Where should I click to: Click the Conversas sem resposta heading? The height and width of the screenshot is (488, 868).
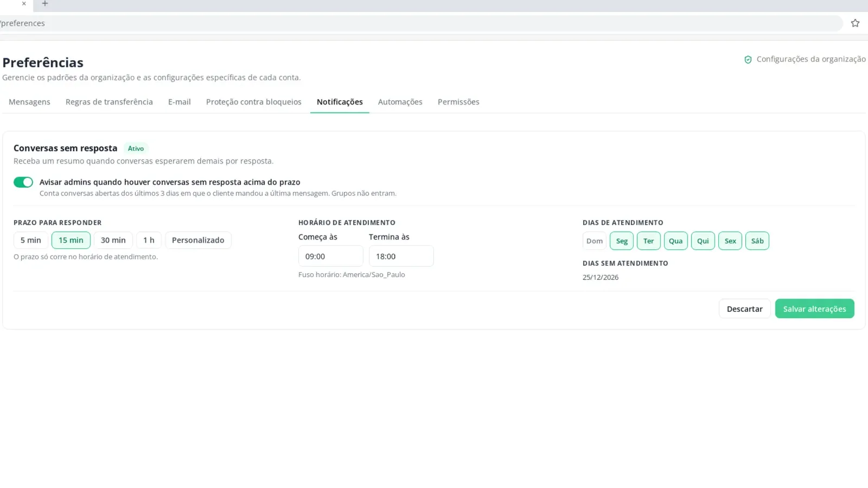coord(66,148)
